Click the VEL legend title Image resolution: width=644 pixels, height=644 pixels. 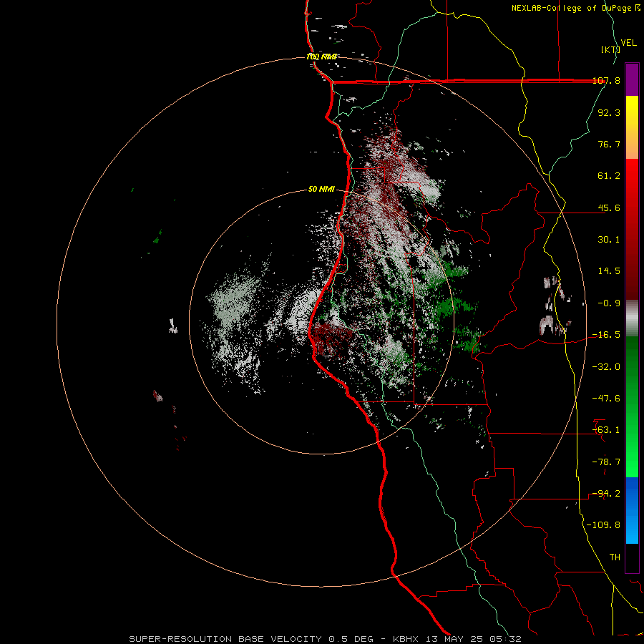coord(629,43)
